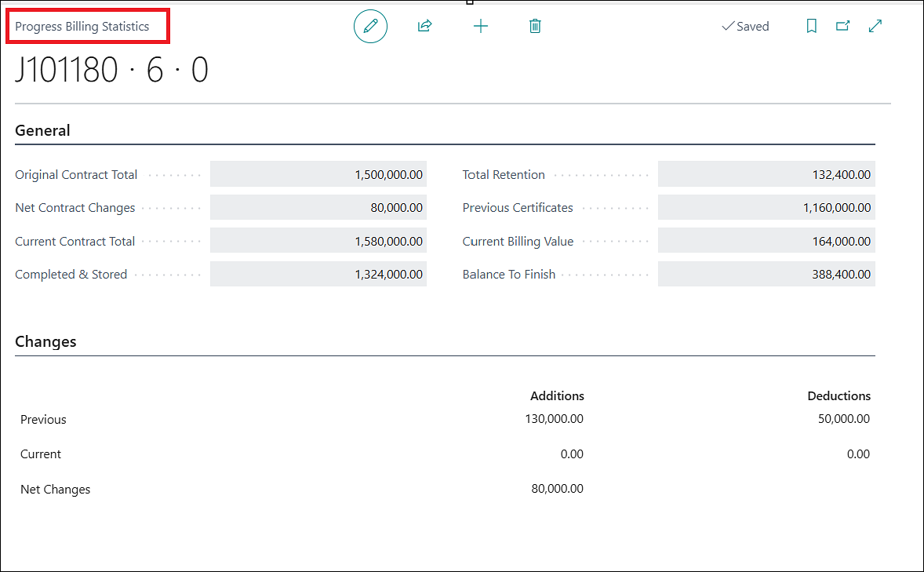Click the pencil edit icon

[x=370, y=26]
